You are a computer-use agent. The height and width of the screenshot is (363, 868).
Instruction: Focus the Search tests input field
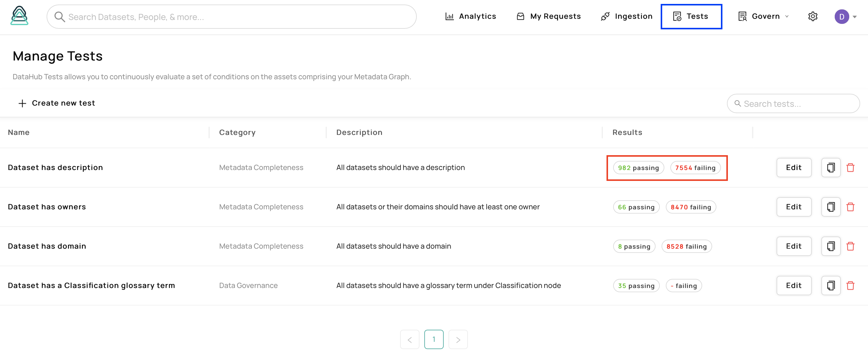point(793,104)
